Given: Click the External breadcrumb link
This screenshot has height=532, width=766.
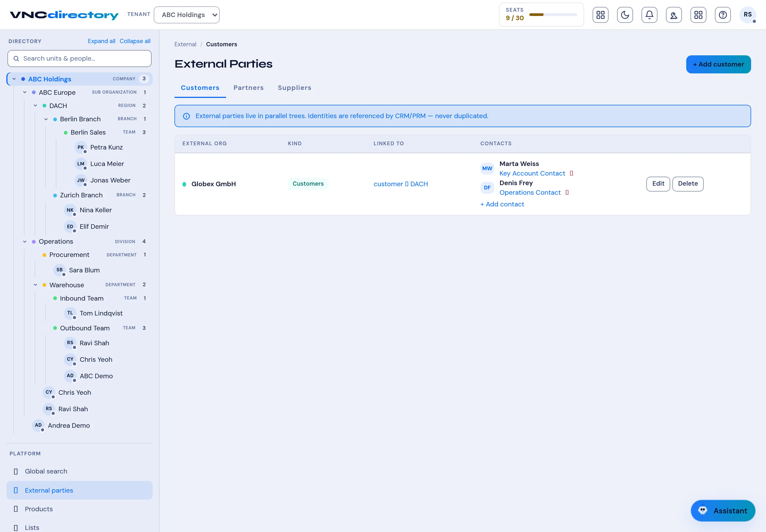Looking at the screenshot, I should pyautogui.click(x=185, y=44).
